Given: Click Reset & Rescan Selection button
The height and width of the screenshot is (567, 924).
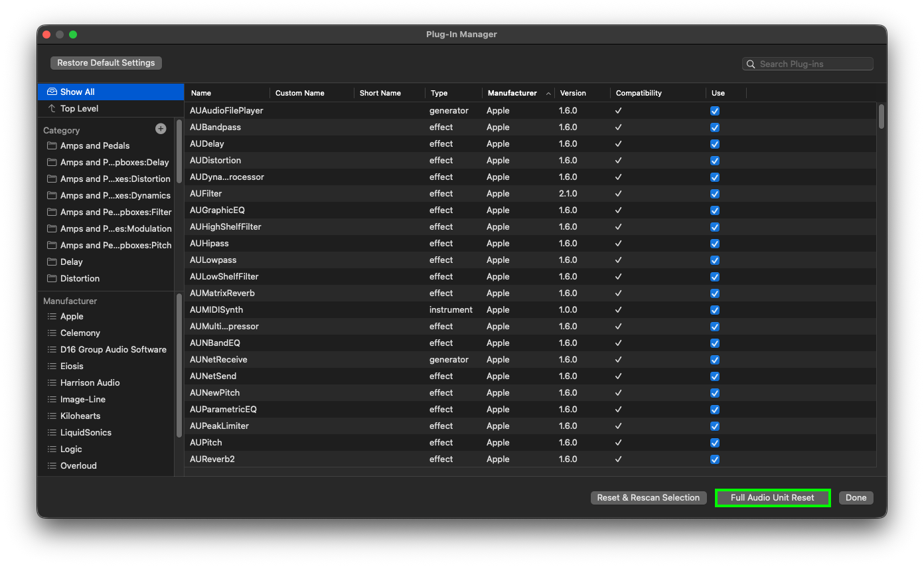Looking at the screenshot, I should pyautogui.click(x=648, y=498).
